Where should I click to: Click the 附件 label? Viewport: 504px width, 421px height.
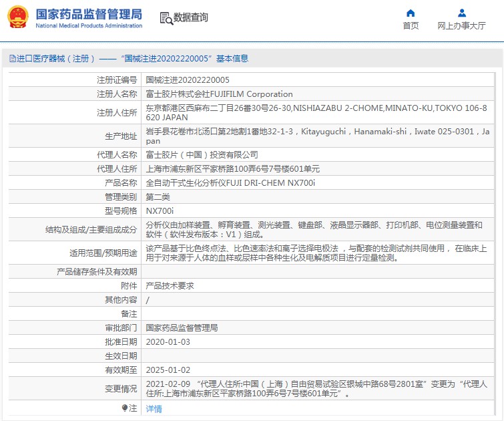129,286
